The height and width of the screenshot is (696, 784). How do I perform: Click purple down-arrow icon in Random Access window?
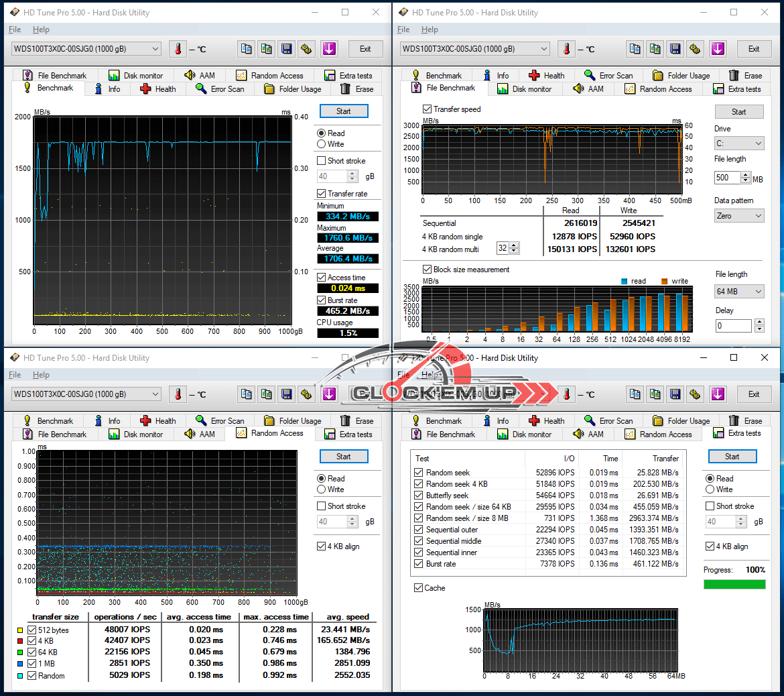[x=328, y=394]
